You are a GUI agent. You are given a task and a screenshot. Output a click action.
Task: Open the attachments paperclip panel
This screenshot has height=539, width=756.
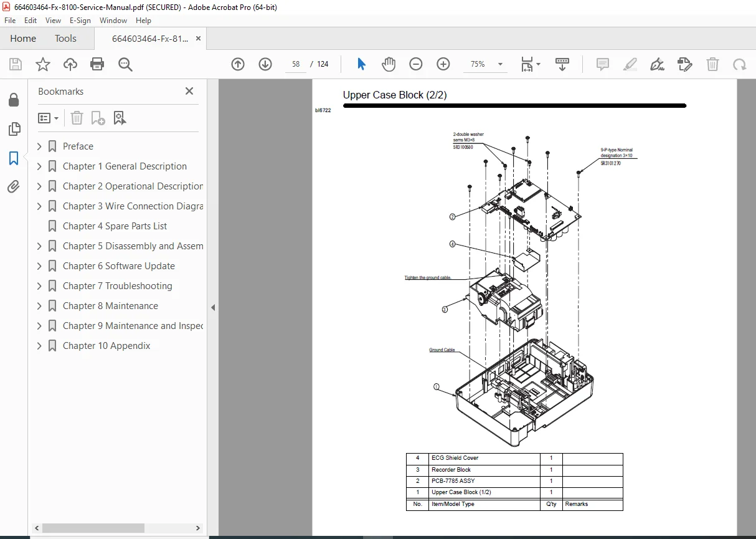(x=14, y=186)
